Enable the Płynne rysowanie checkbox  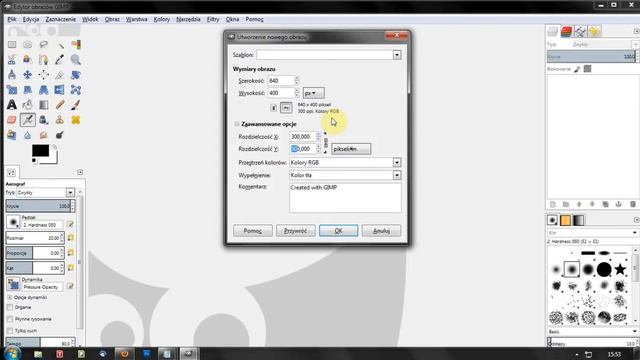(10, 319)
